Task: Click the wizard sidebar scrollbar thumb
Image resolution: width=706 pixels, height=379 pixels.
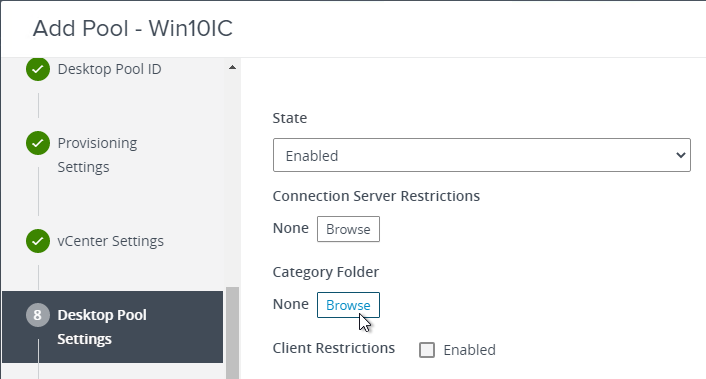Action: (232, 333)
